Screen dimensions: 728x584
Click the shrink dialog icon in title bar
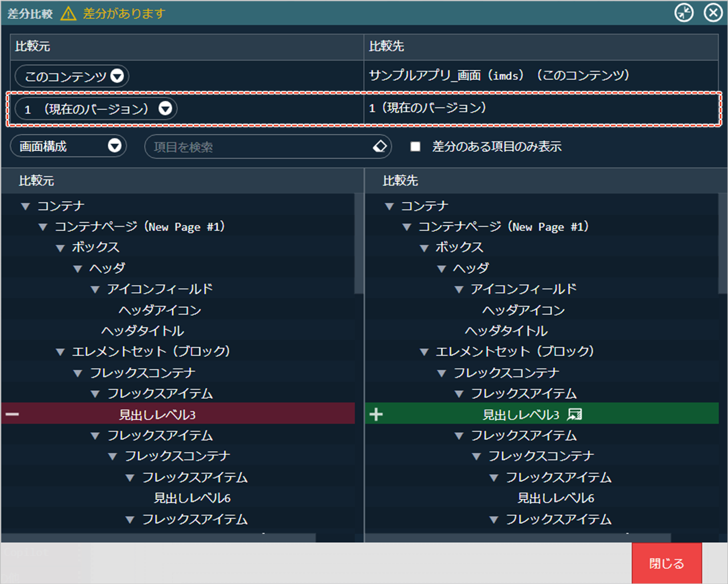[x=684, y=13]
